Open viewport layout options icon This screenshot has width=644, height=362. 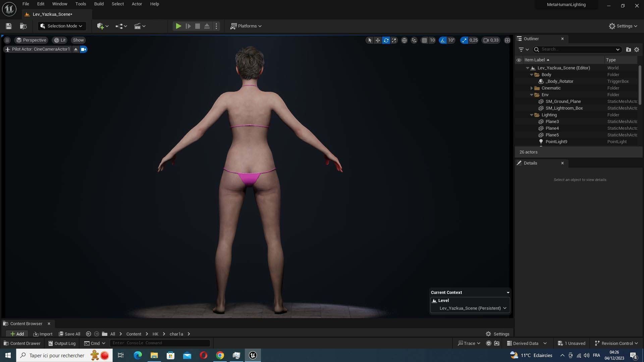(x=507, y=40)
